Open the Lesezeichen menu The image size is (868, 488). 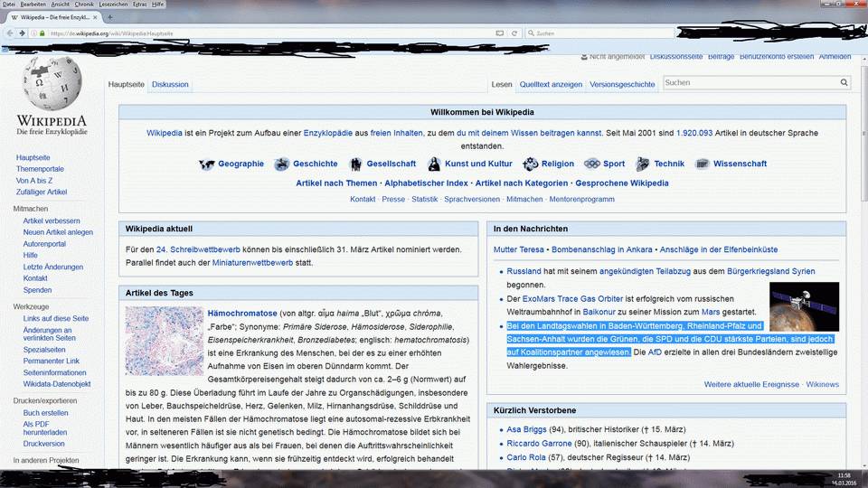coord(113,5)
